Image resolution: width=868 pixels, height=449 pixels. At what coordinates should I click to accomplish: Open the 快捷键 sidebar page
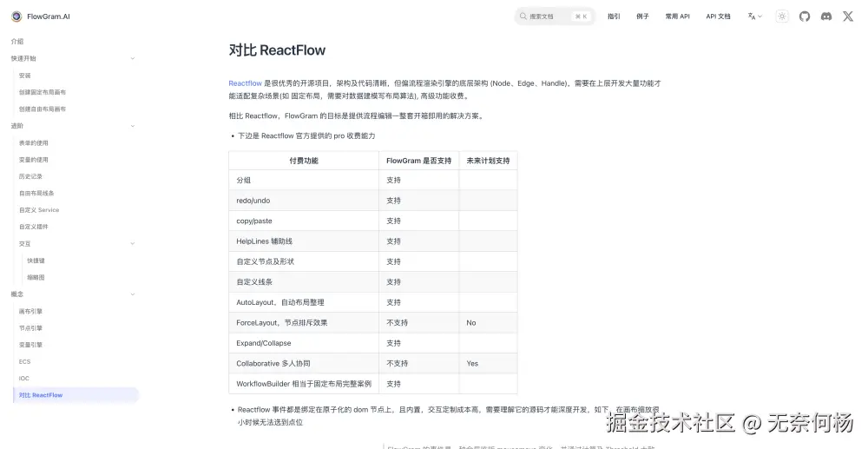tap(36, 261)
